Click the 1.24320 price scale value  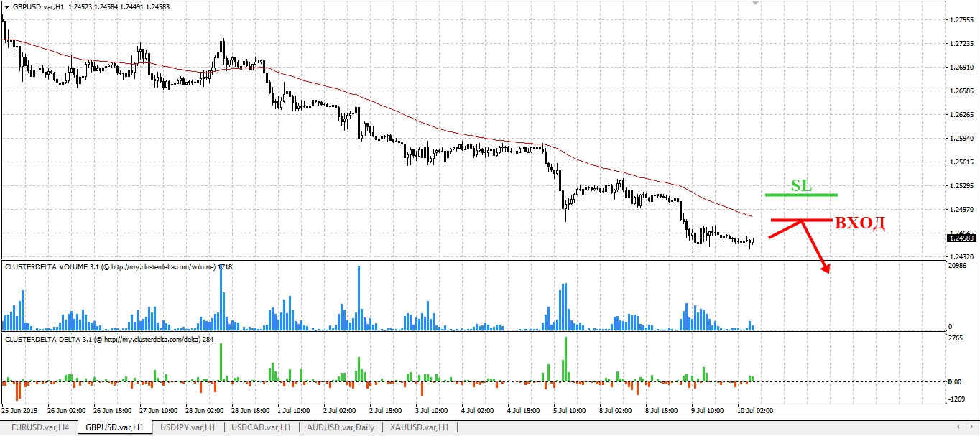click(961, 256)
